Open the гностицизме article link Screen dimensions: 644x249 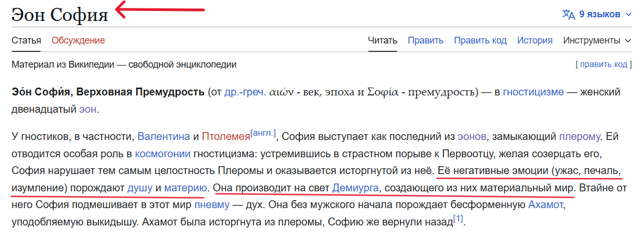tap(533, 92)
